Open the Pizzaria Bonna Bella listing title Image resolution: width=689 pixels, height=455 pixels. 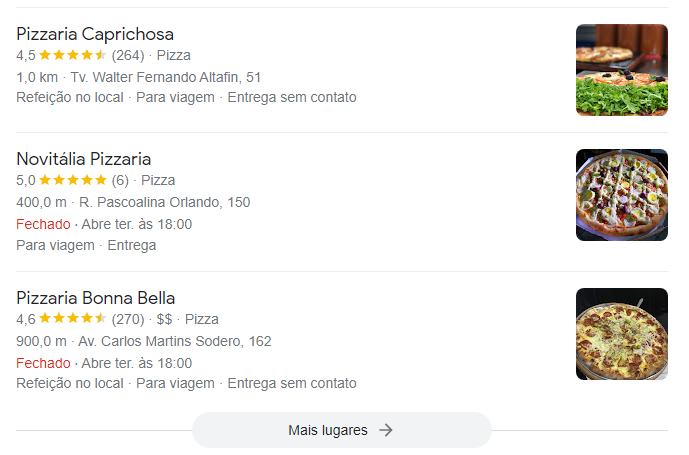tap(95, 298)
